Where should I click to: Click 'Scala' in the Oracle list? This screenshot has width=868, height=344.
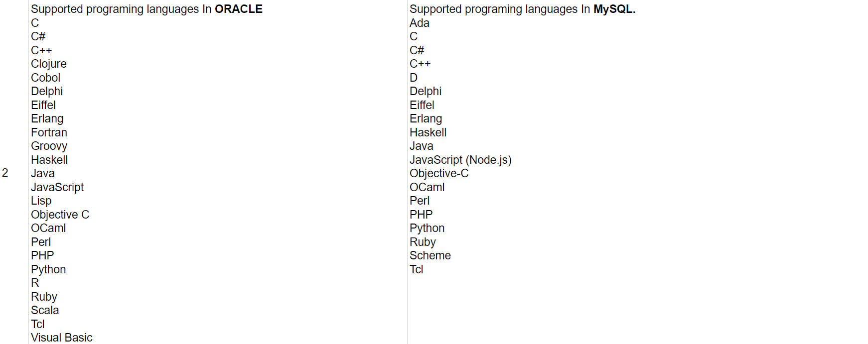pyautogui.click(x=45, y=310)
